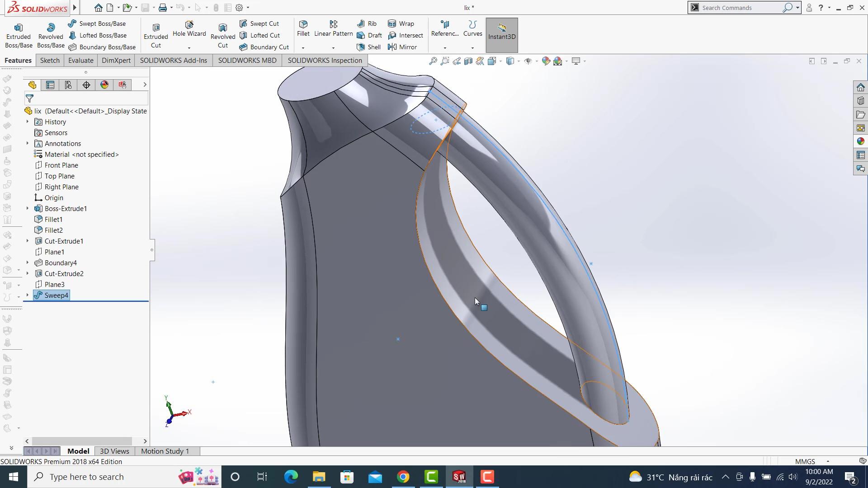Viewport: 868px width, 488px height.
Task: Toggle Instant3D mode off
Action: [502, 35]
